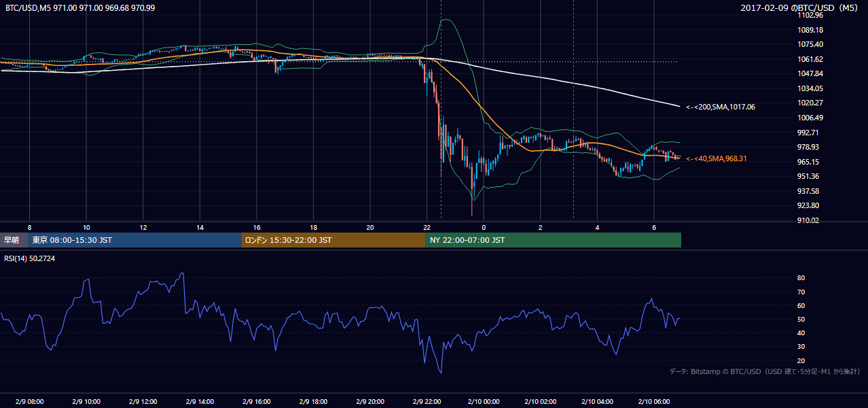The image size is (868, 408).
Task: Click the 2/9 18:00 date label
Action: pos(314,402)
